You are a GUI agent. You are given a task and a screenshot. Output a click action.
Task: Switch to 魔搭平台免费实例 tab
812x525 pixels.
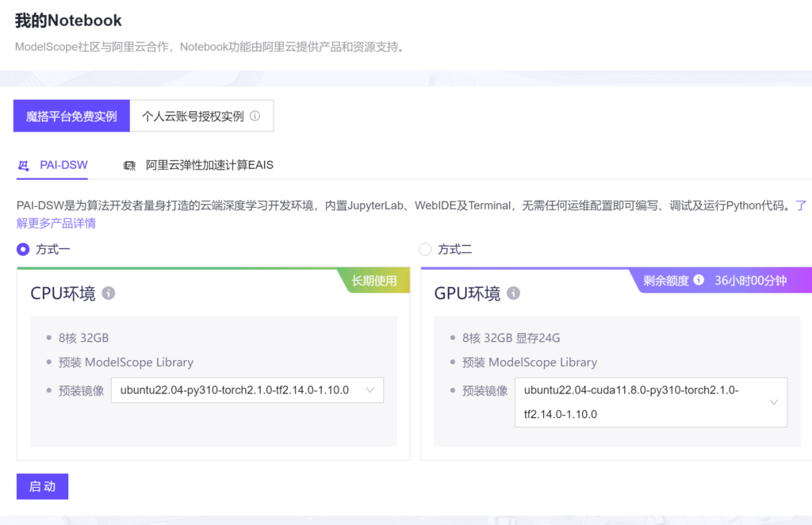[x=71, y=116]
